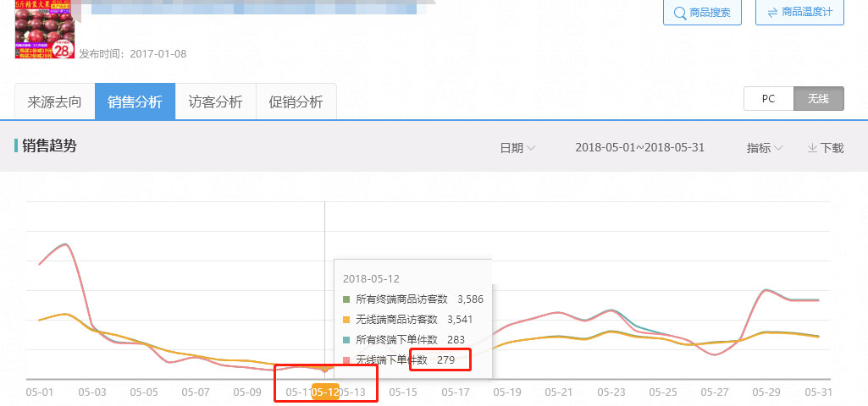Screen dimensions: 868x406
Task: Expand the 日期 dropdown
Action: click(517, 148)
